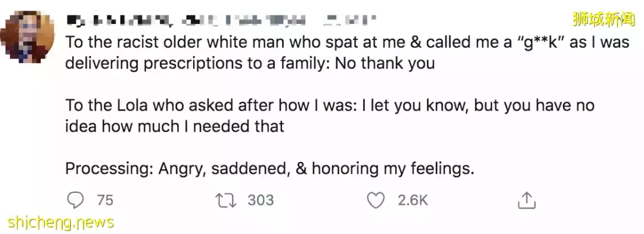Open the share upload-arrow icon
This screenshot has height=234, width=644.
[526, 200]
